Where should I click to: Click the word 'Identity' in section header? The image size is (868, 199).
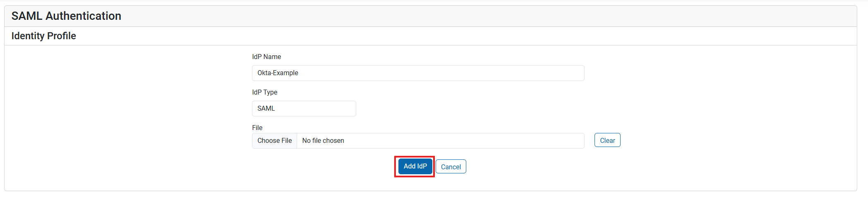[x=28, y=36]
